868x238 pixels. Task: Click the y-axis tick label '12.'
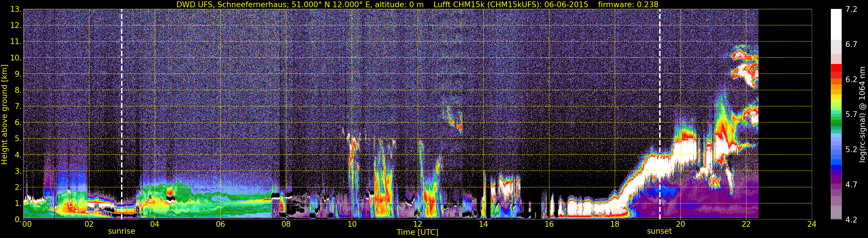point(16,26)
